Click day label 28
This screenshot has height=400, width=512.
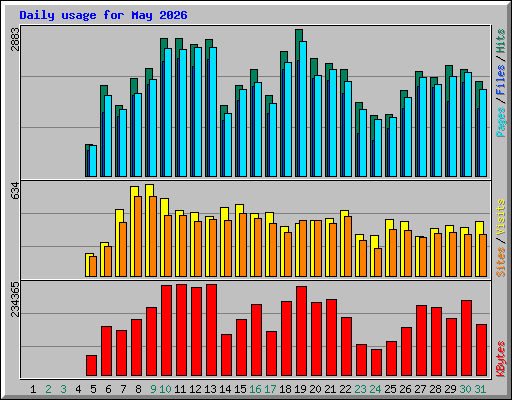tap(435, 389)
